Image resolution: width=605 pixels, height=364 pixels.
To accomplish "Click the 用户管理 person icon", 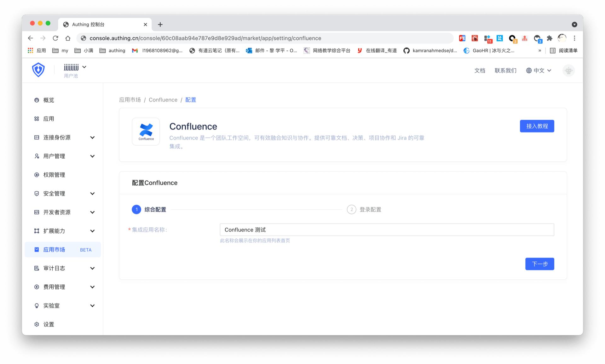I will tap(37, 156).
